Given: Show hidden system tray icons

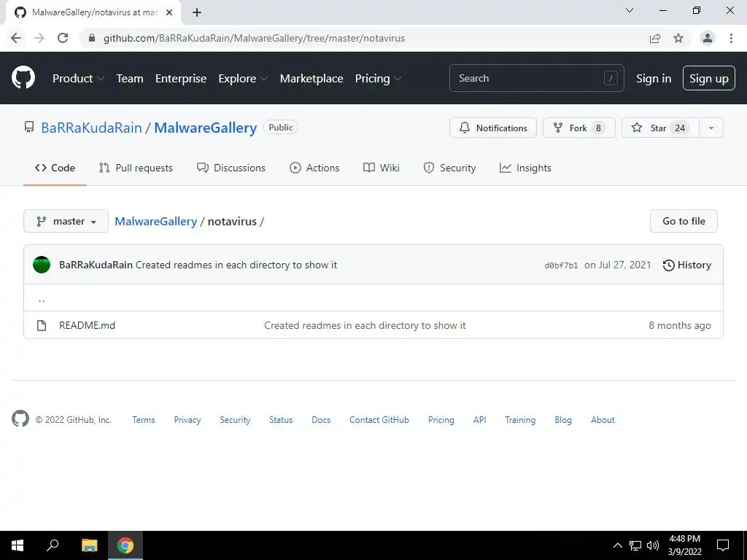Looking at the screenshot, I should [x=617, y=545].
